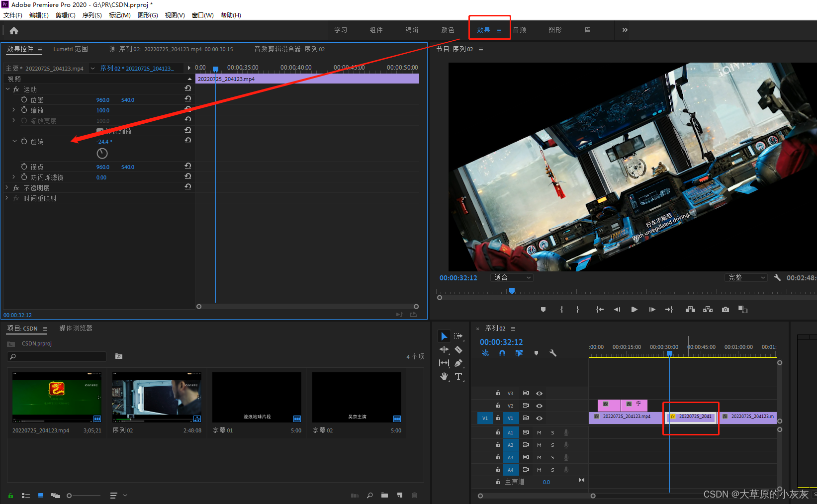Open Sequence menu
The image size is (817, 504).
pos(92,15)
